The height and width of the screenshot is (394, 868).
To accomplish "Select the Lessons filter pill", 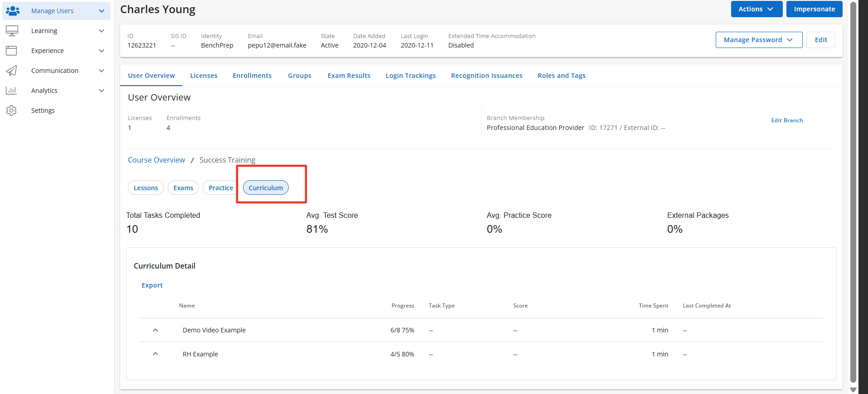I will [x=145, y=188].
